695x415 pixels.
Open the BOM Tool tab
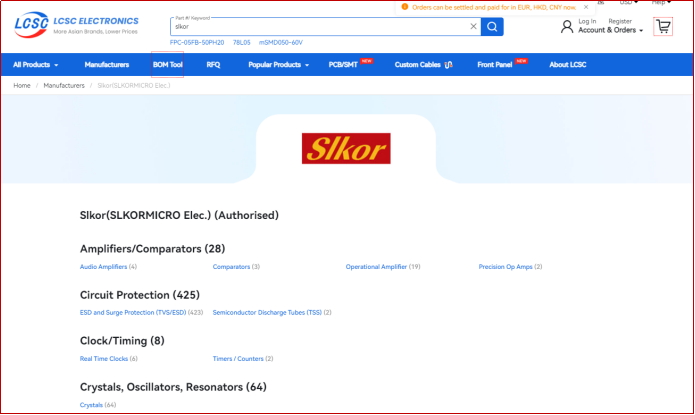coord(167,65)
